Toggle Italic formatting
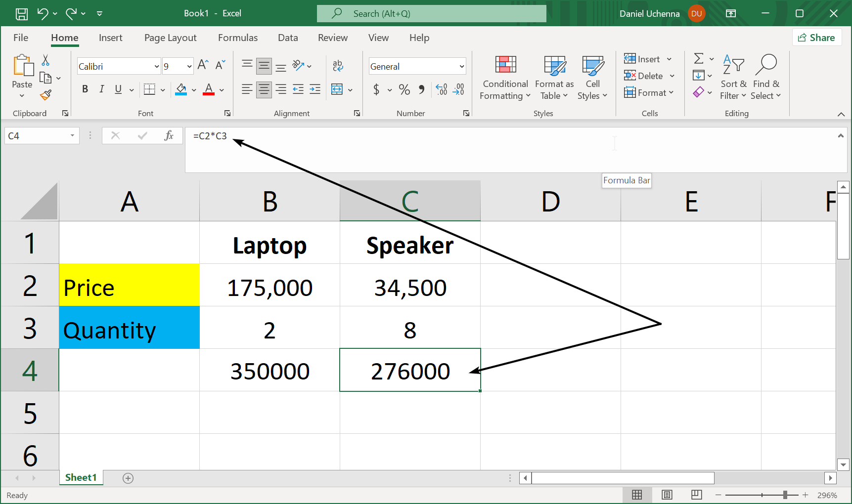Screen dimensions: 852x504 (x=101, y=89)
